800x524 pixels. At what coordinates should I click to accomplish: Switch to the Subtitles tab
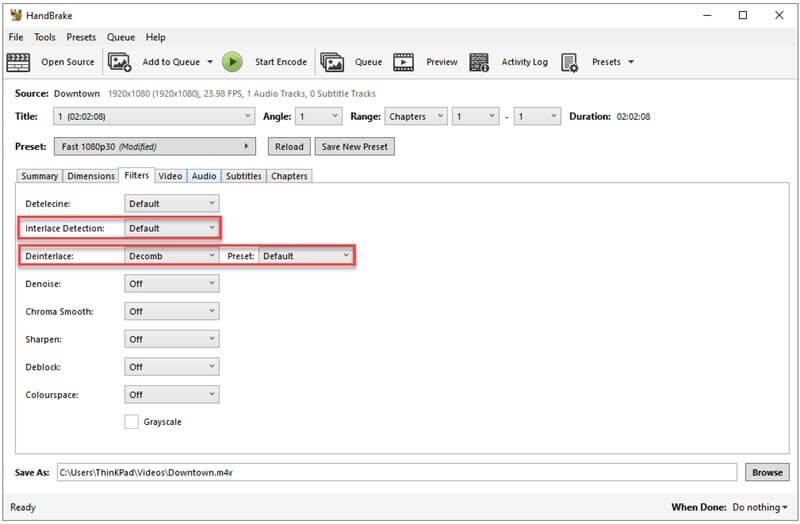243,176
